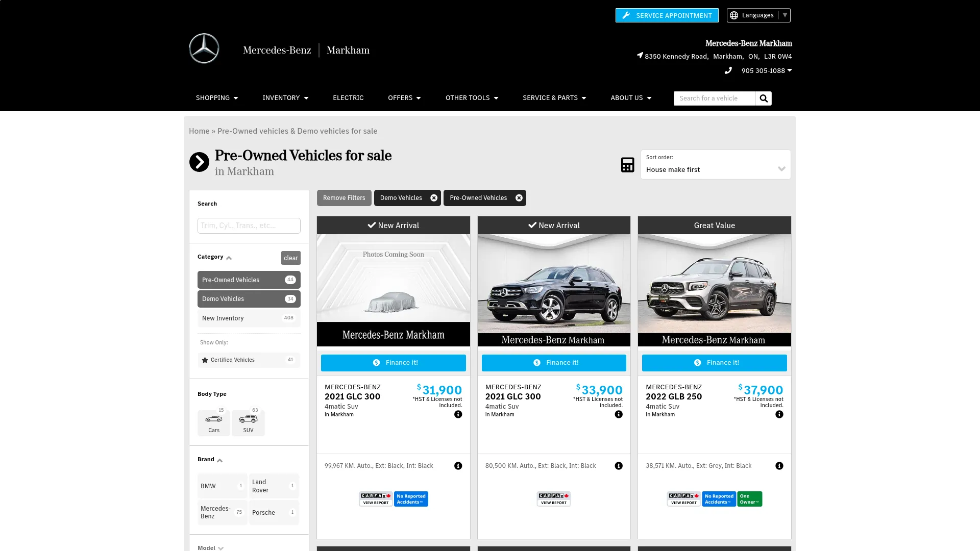
Task: Click the location arrow icon by address
Action: pos(640,56)
